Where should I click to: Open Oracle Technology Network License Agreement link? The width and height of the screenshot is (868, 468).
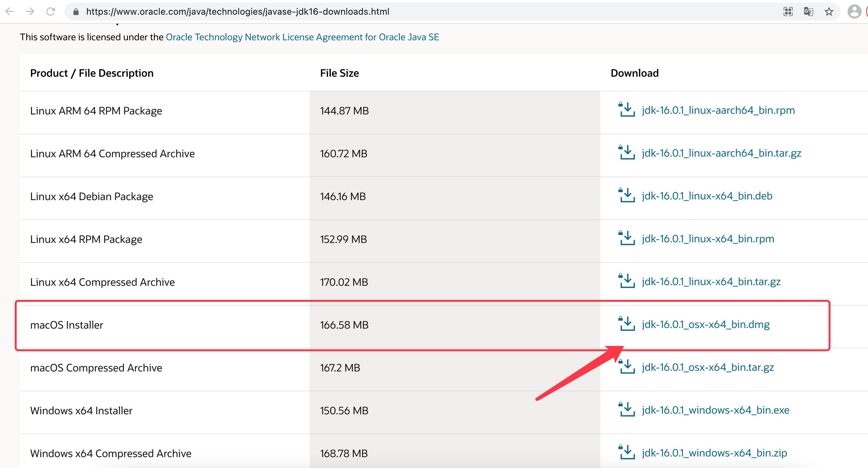[x=302, y=37]
